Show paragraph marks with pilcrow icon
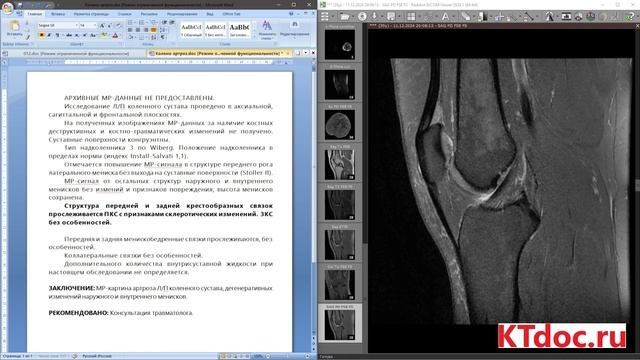 point(163,37)
